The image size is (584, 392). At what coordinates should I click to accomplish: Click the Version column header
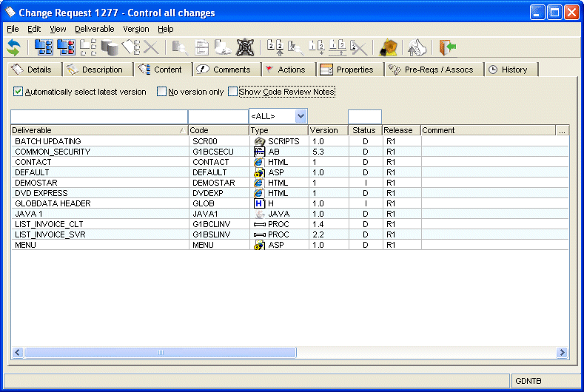327,130
